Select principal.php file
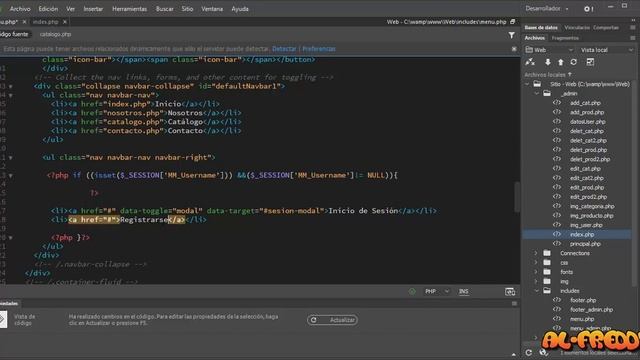This screenshot has width=640, height=360. point(585,244)
